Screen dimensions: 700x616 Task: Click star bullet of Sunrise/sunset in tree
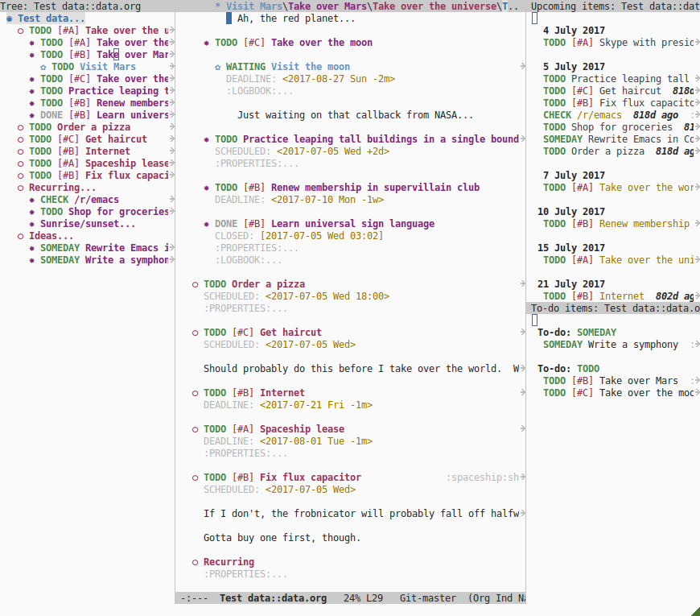[31, 224]
